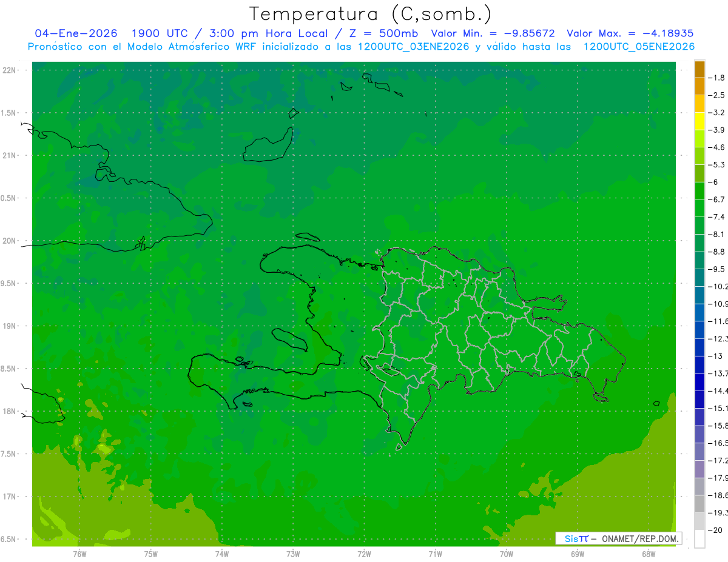Image resolution: width=728 pixels, height=562 pixels.
Task: Click the "21N" latitude label
Action: click(x=9, y=155)
